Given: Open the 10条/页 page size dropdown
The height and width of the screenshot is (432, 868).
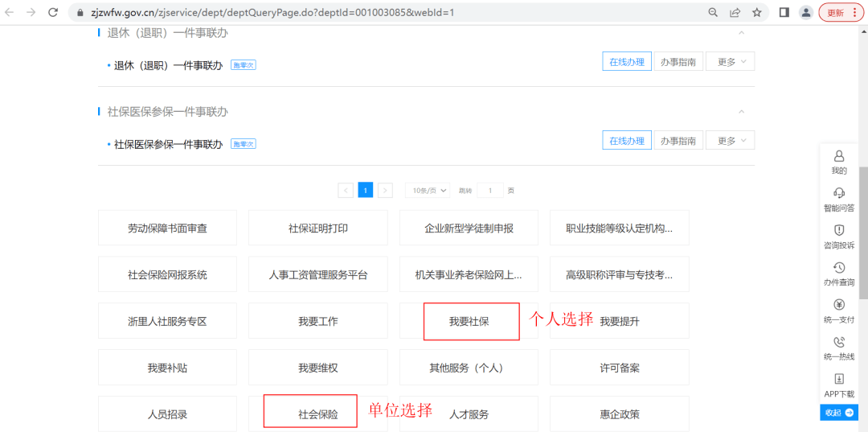Looking at the screenshot, I should 430,191.
